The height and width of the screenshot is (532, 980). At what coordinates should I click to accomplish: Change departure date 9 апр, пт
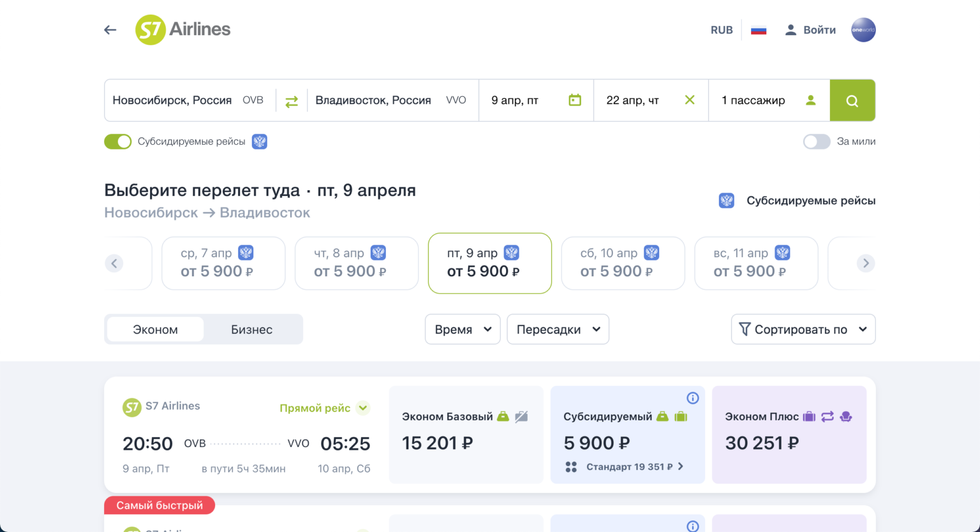[x=536, y=100]
